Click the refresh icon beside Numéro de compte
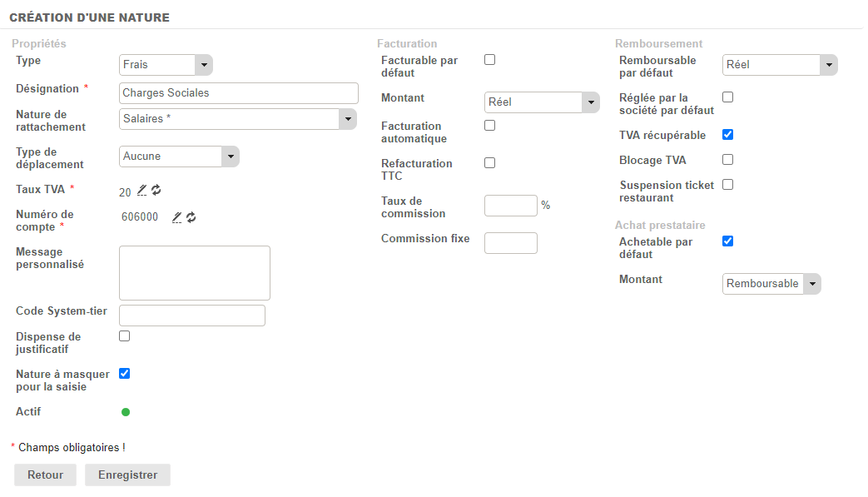 click(x=191, y=217)
